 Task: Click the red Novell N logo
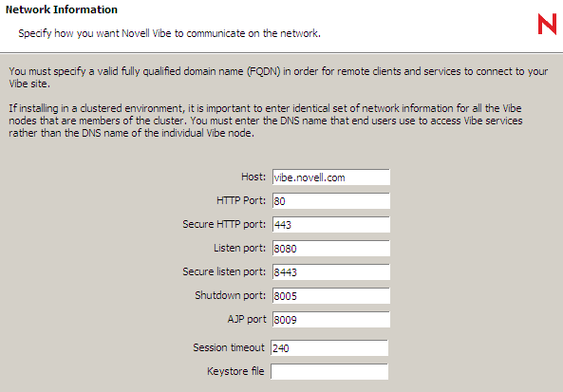click(547, 24)
